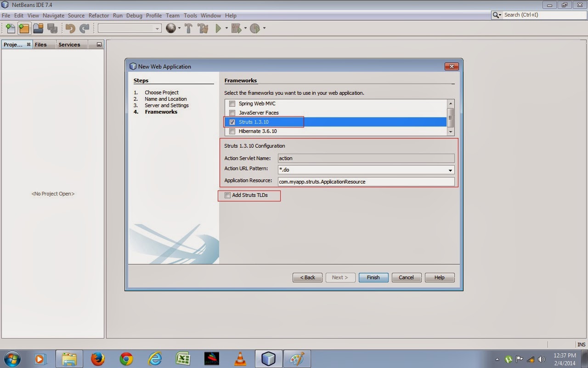Click the Undo arrow icon
The image size is (588, 368).
(70, 29)
